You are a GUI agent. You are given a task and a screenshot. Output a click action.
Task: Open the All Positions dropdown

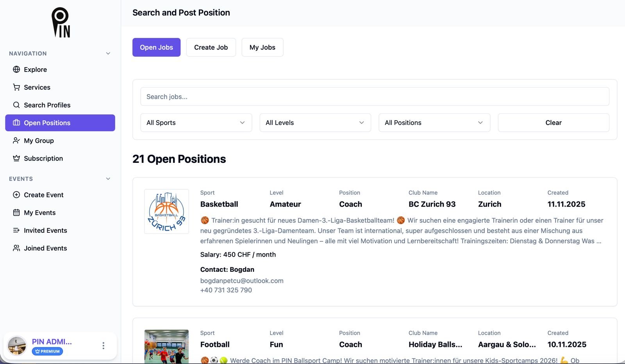point(434,123)
